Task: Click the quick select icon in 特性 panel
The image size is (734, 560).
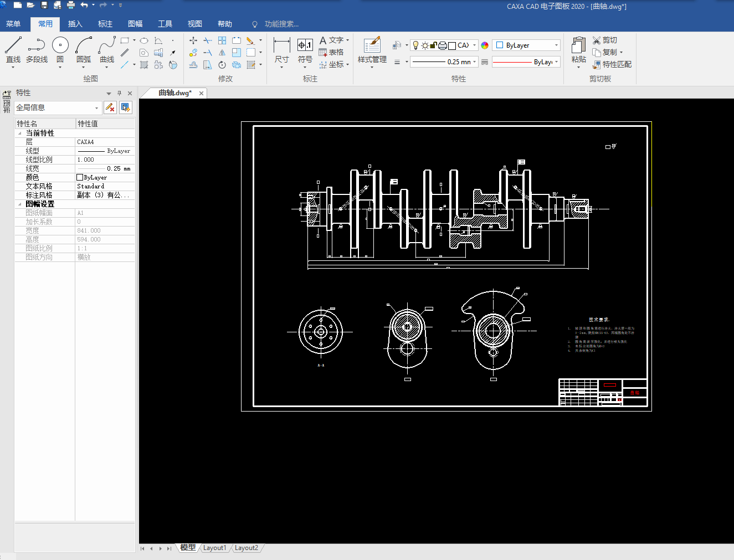Action: tap(126, 107)
